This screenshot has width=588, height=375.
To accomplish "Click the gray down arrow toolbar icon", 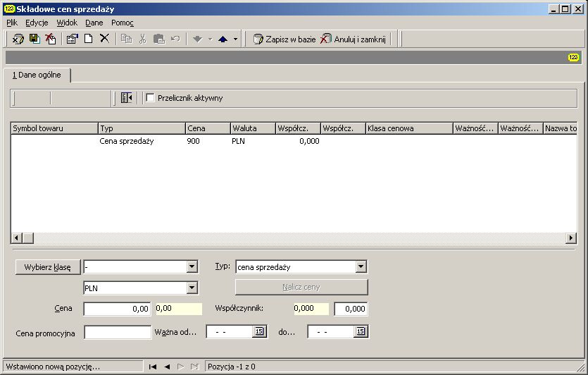I will (x=197, y=39).
